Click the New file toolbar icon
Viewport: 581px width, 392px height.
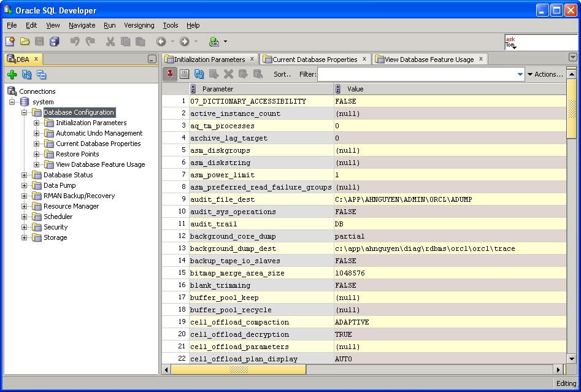tap(10, 42)
